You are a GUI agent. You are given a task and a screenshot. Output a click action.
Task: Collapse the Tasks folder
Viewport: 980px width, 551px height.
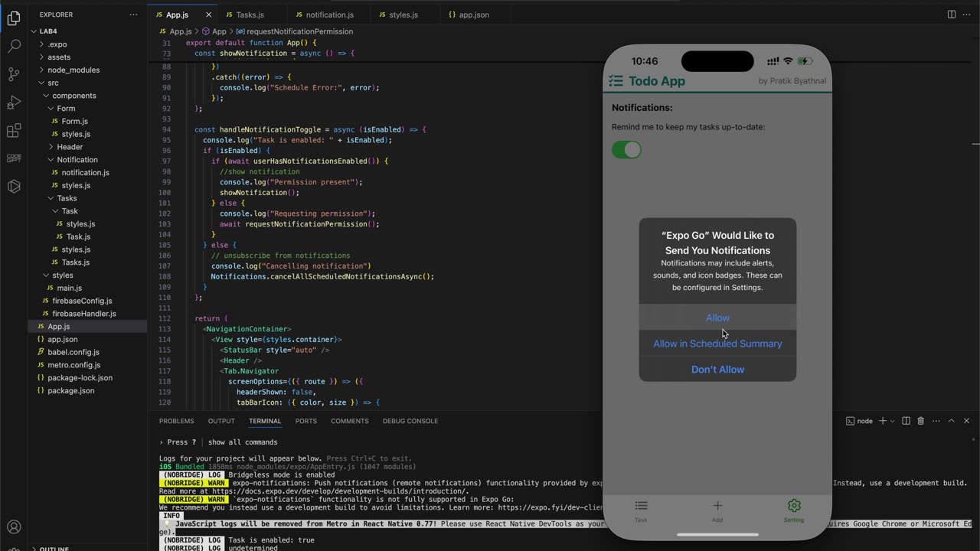(67, 198)
